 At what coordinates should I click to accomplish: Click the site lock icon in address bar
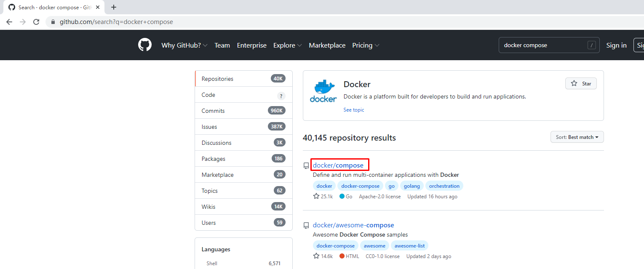53,22
